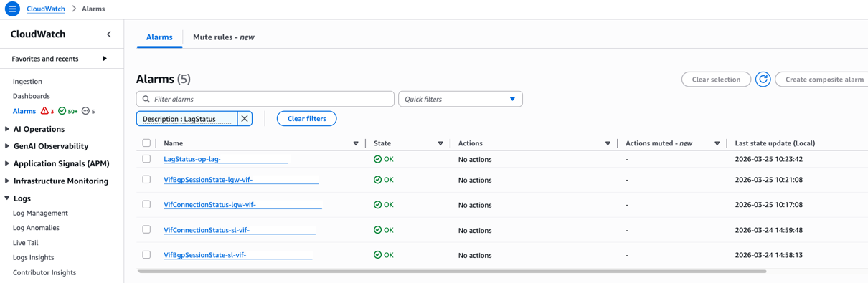Image resolution: width=868 pixels, height=283 pixels.
Task: Focus the Filter alarms search field
Action: coord(265,99)
